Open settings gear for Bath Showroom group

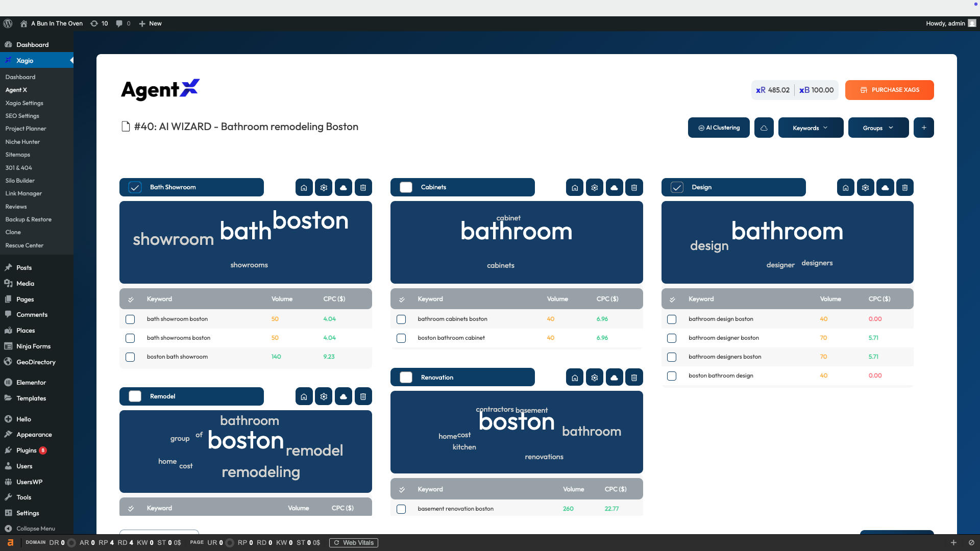point(324,188)
